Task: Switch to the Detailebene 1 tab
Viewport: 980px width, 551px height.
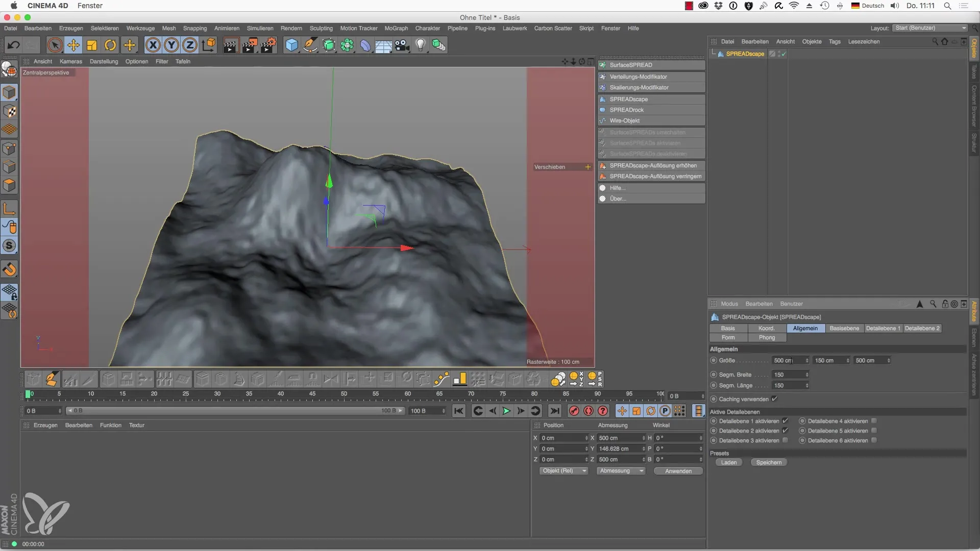Action: (883, 328)
